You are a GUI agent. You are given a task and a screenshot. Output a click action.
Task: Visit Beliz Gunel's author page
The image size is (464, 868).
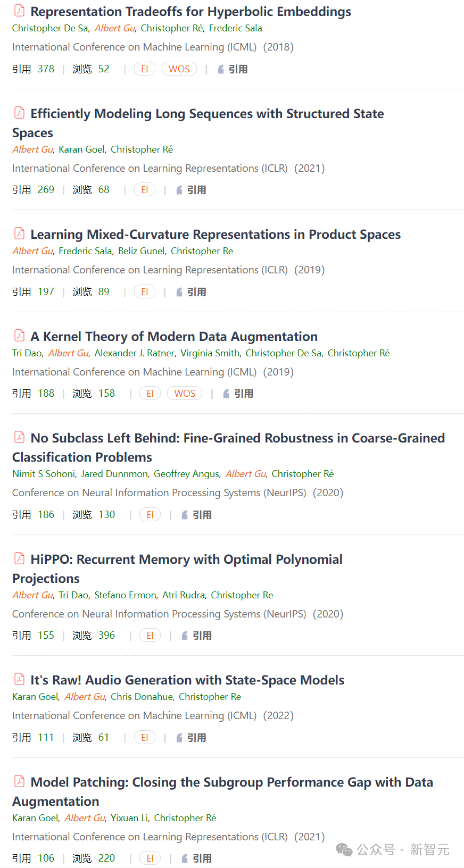tap(142, 251)
